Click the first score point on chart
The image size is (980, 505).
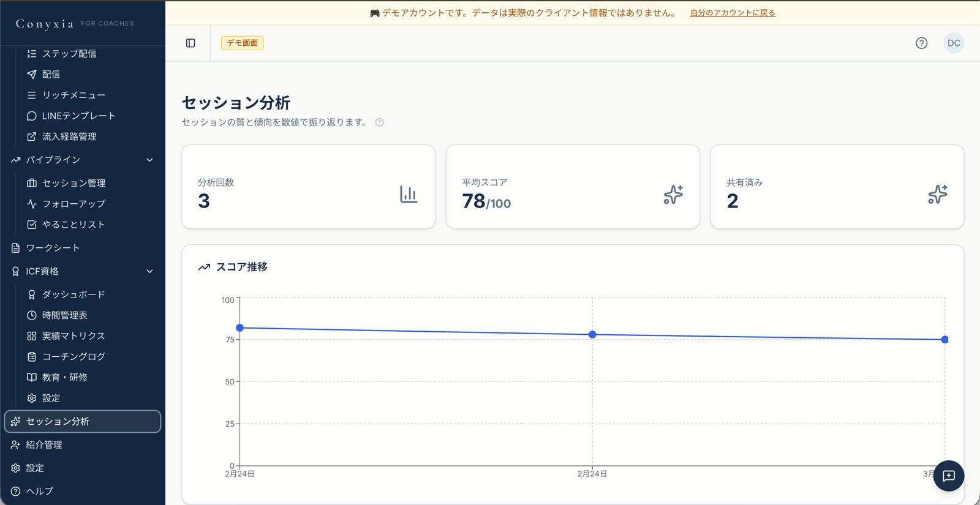(x=240, y=328)
